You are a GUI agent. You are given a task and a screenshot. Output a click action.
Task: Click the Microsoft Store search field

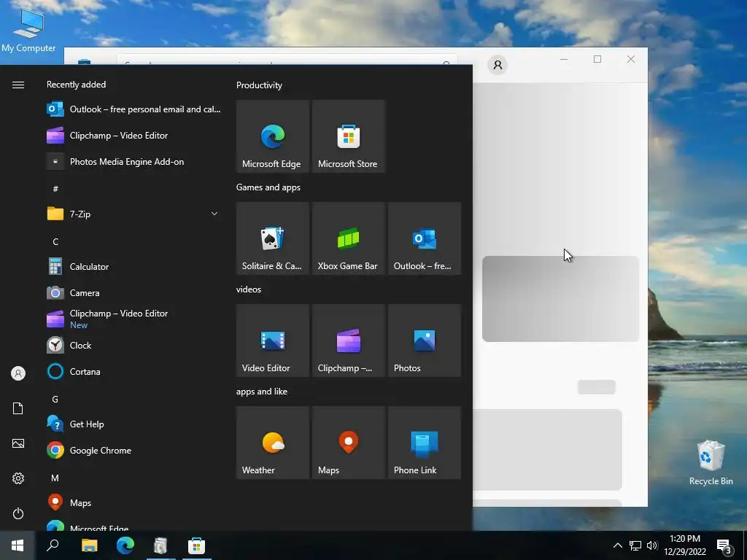click(x=287, y=60)
